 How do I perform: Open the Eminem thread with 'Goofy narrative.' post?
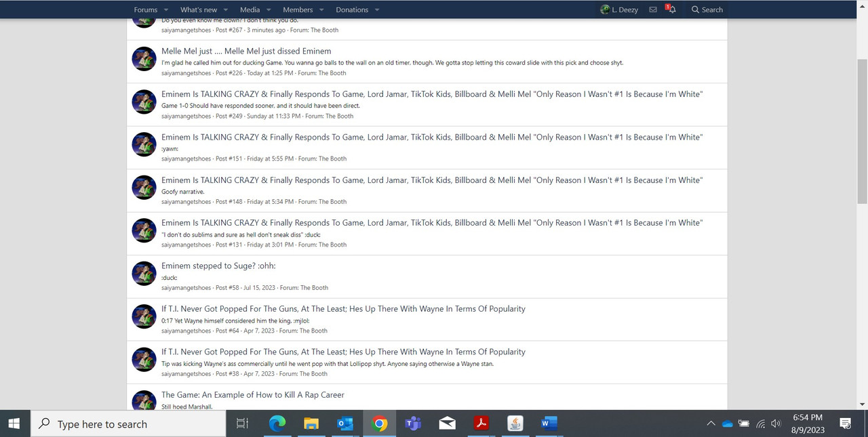pyautogui.click(x=432, y=180)
